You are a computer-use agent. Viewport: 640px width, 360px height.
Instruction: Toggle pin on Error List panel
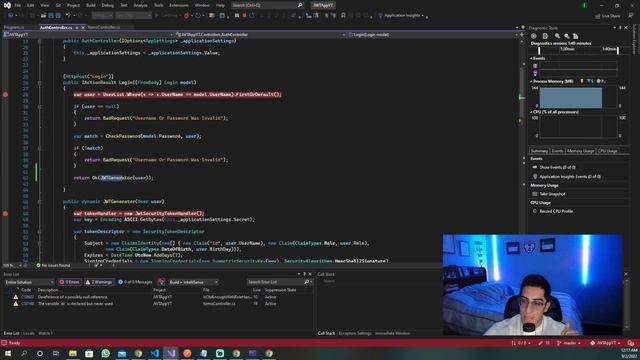tap(304, 274)
